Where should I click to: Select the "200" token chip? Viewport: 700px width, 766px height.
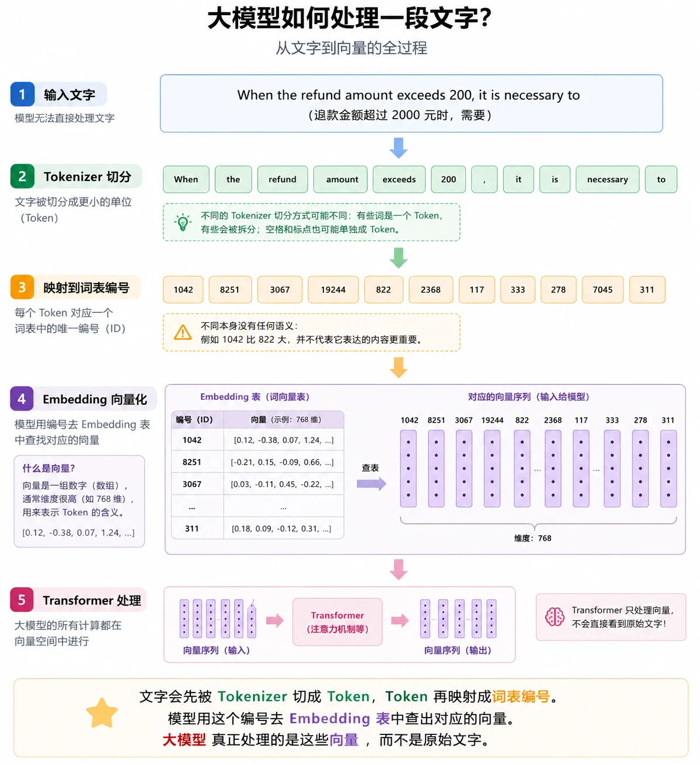[449, 179]
